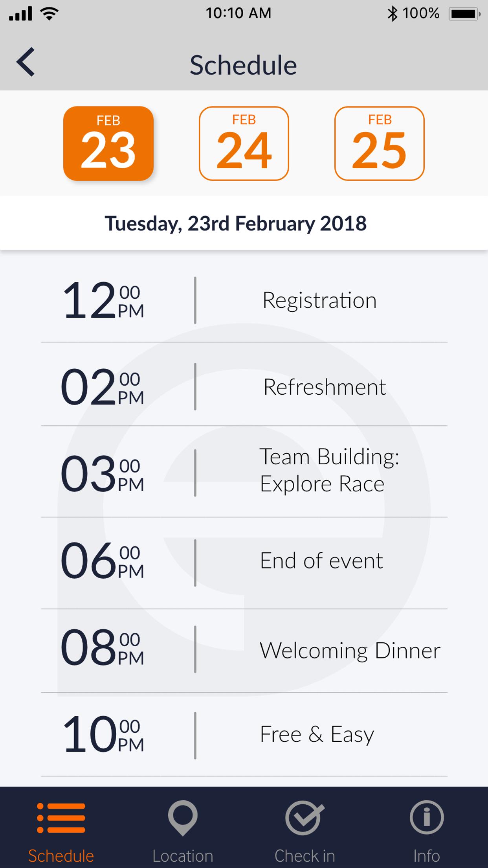Switch to the Feb 24 date
The image size is (488, 868).
(244, 143)
